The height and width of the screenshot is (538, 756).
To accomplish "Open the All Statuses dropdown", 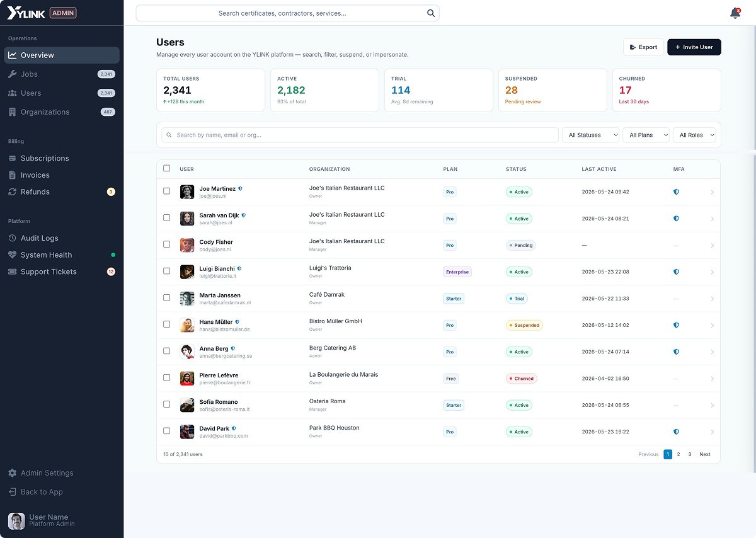I will (590, 135).
